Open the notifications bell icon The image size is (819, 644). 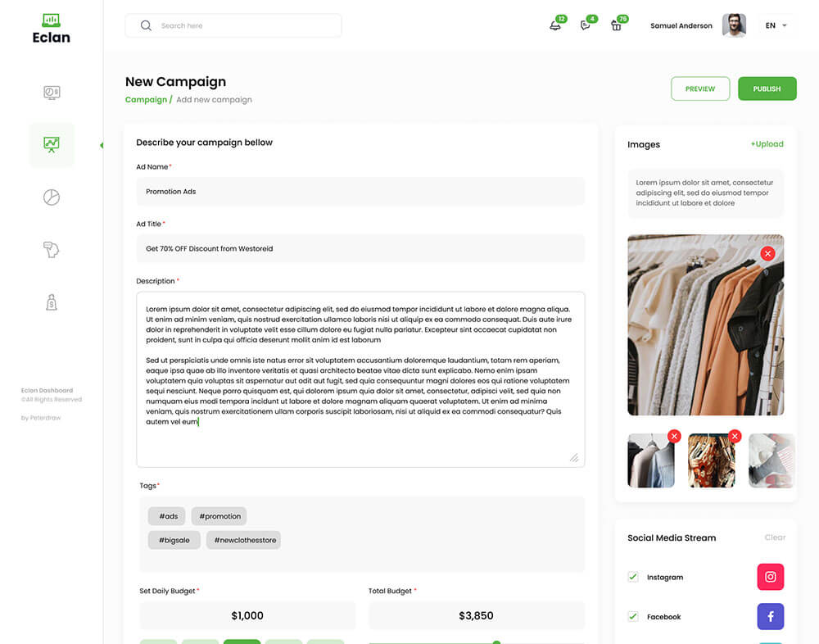[555, 25]
